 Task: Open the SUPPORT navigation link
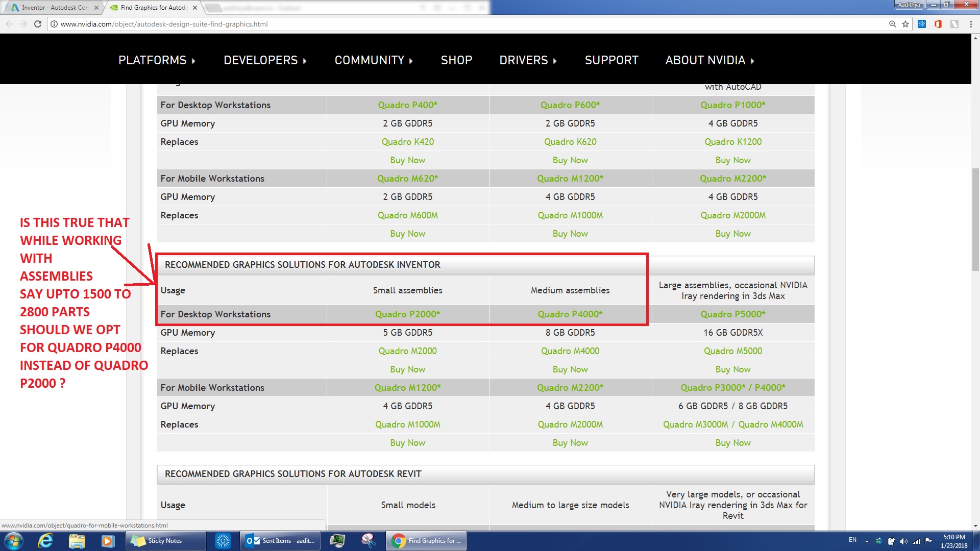[x=611, y=60]
